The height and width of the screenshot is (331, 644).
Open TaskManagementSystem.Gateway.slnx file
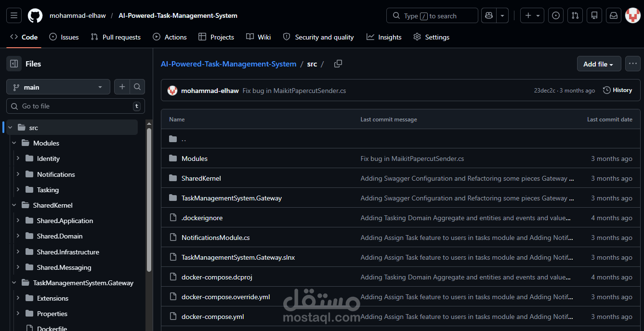238,257
